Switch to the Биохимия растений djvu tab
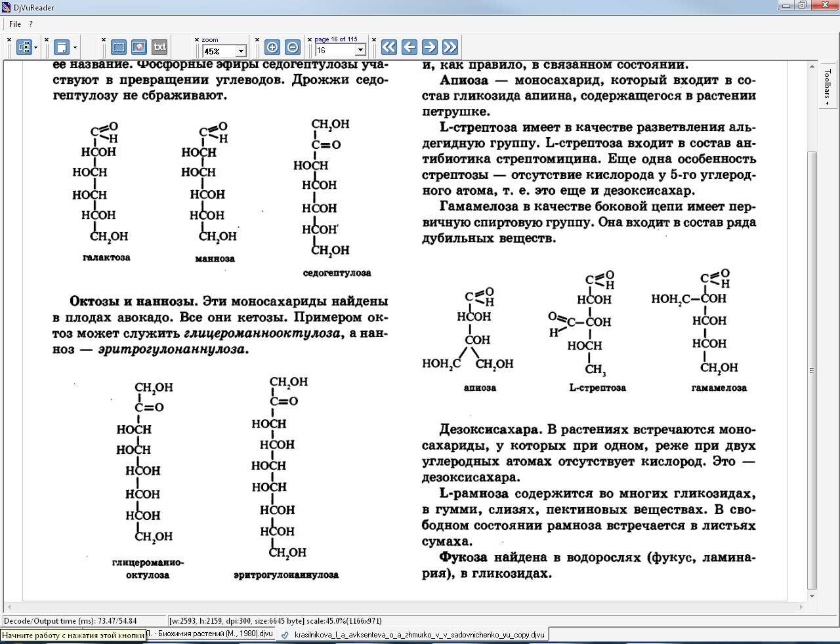Screen dimensions: 840x644 click(x=209, y=635)
